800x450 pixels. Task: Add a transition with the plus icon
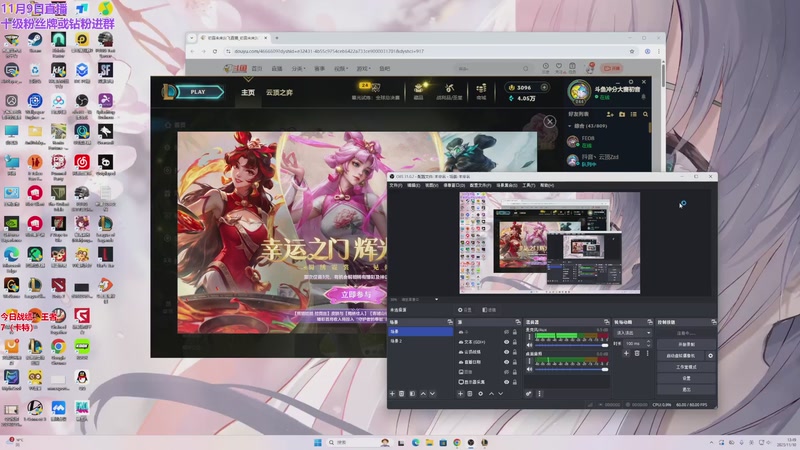pyautogui.click(x=626, y=354)
